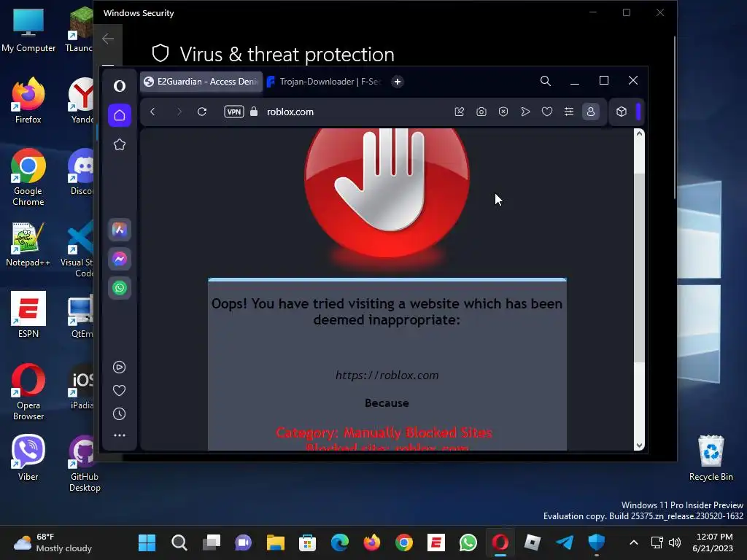The width and height of the screenshot is (747, 560).
Task: Click the share/edit page icon in address bar
Action: (x=460, y=112)
